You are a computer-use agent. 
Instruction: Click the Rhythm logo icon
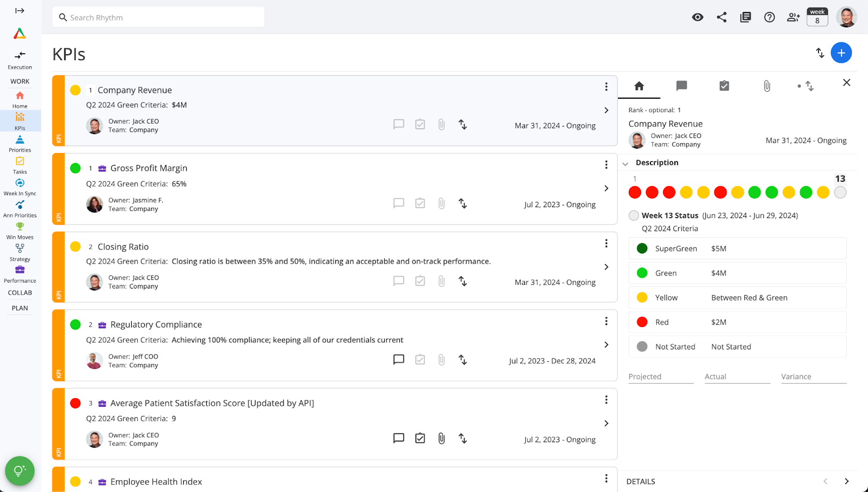pos(20,34)
